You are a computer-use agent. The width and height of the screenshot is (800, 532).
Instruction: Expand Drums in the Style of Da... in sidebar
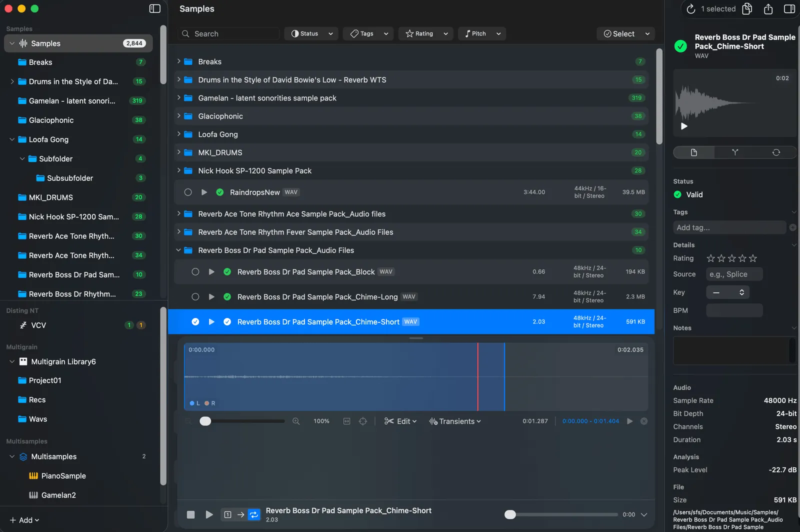(x=12, y=81)
